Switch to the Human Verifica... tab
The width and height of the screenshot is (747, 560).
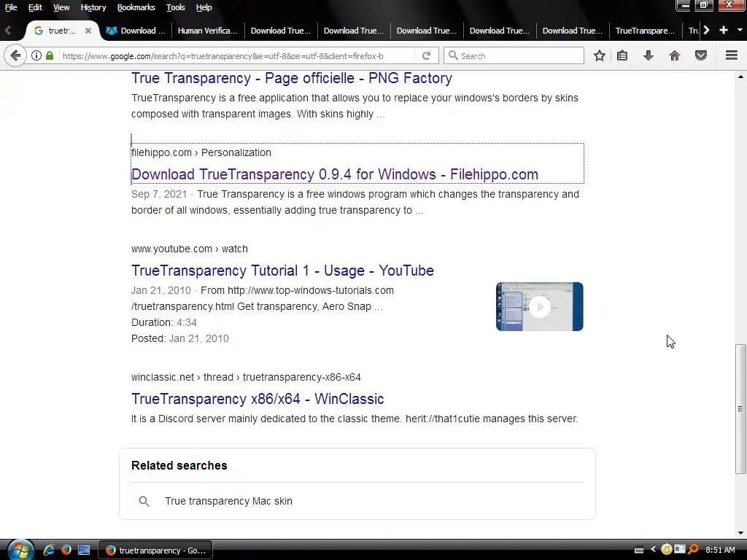coord(208,31)
